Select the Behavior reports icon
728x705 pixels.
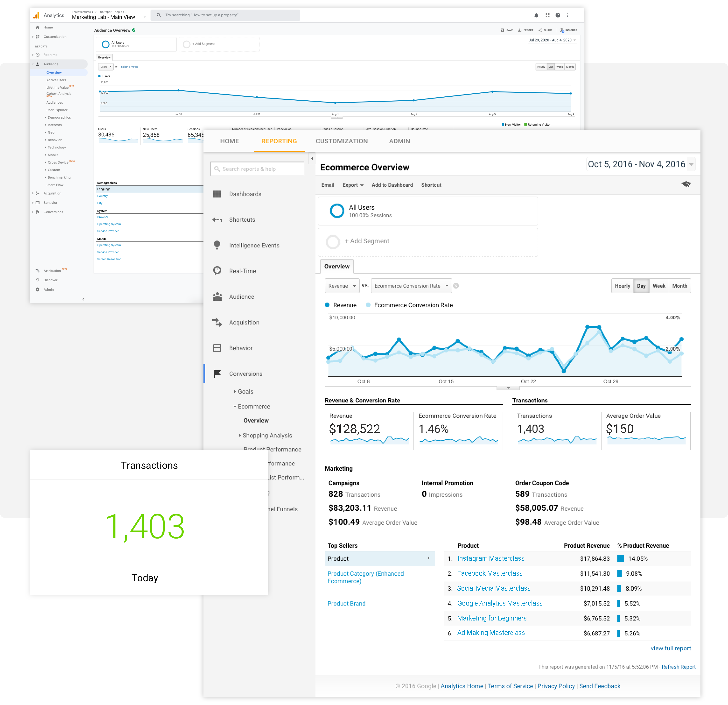[217, 348]
